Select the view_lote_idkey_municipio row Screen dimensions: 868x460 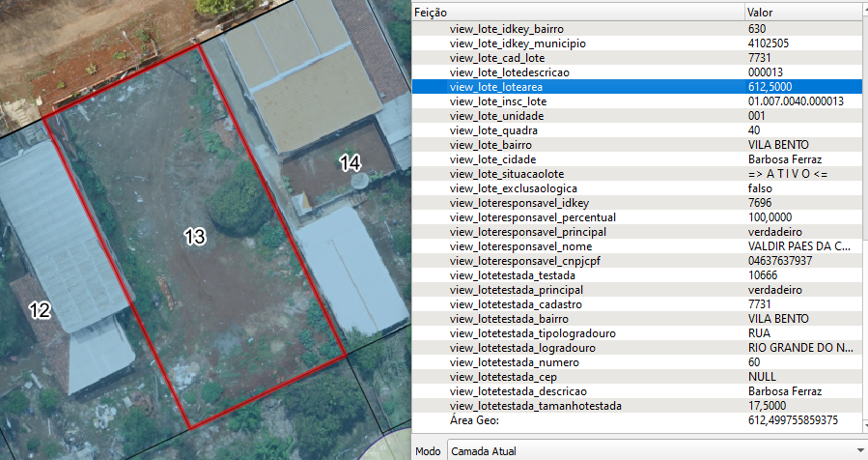(x=637, y=43)
